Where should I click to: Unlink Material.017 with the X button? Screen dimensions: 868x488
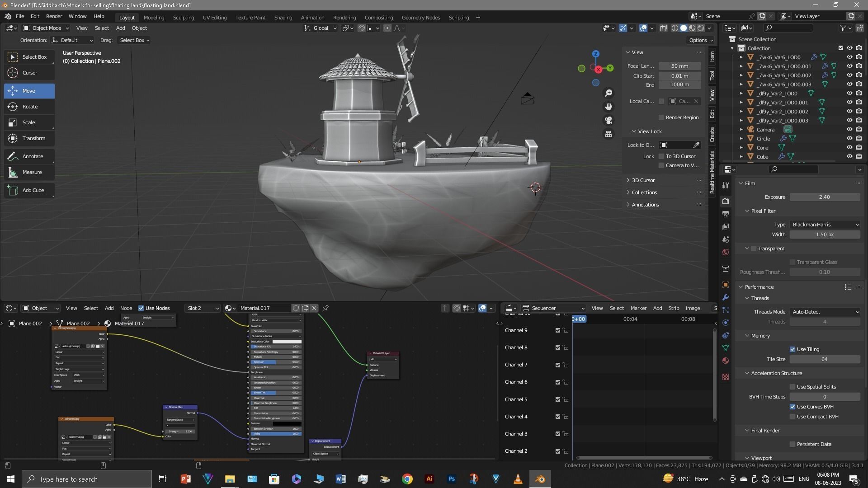[314, 308]
